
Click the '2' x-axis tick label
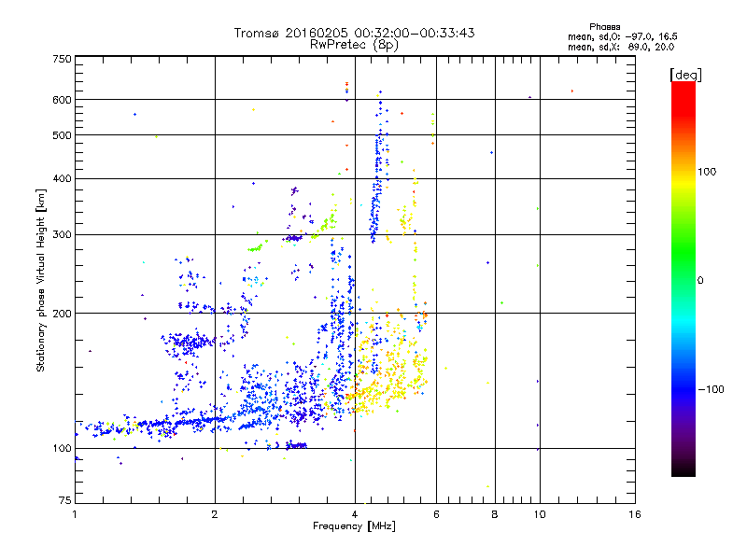tap(215, 514)
